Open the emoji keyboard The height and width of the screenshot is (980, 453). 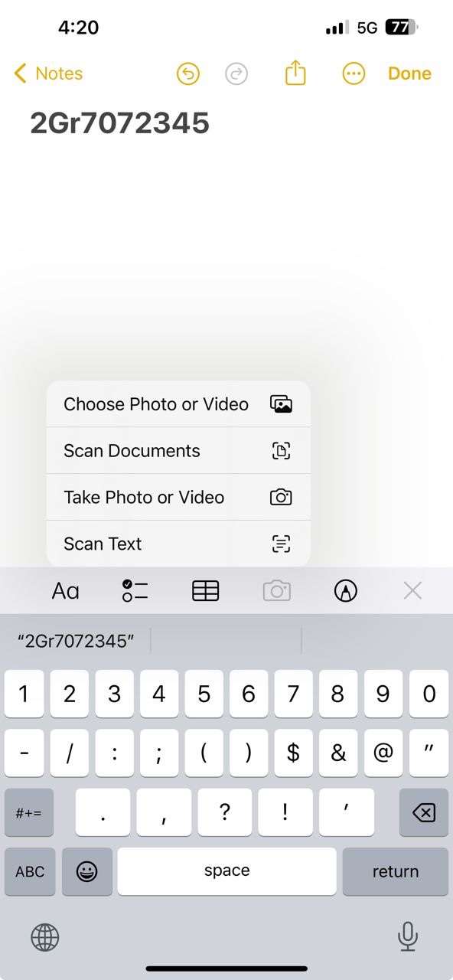pyautogui.click(x=87, y=871)
